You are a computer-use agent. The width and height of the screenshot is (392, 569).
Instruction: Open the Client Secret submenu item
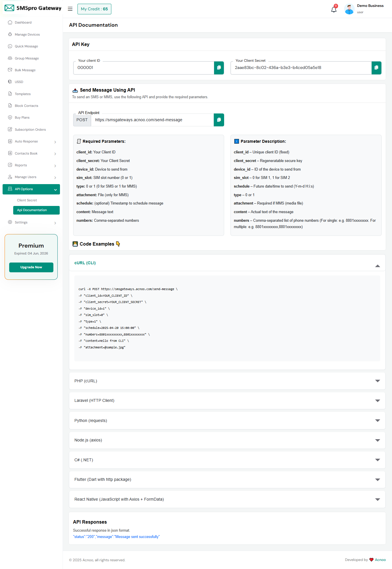click(x=27, y=200)
